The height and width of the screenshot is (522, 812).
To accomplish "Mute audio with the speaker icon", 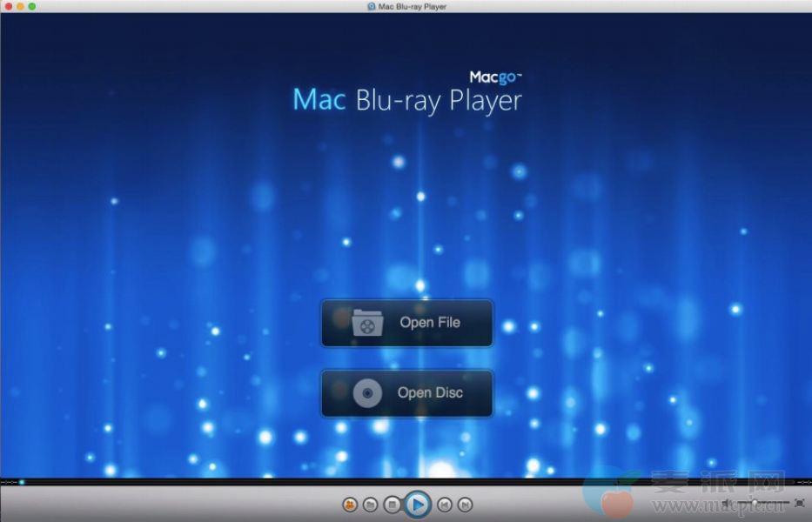I will click(x=727, y=503).
